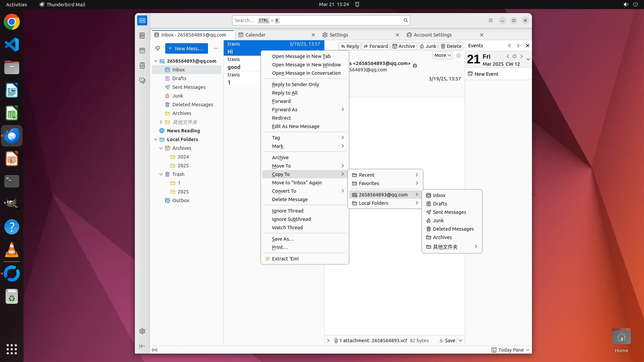Click the Get Messages cloud icon

point(158,48)
